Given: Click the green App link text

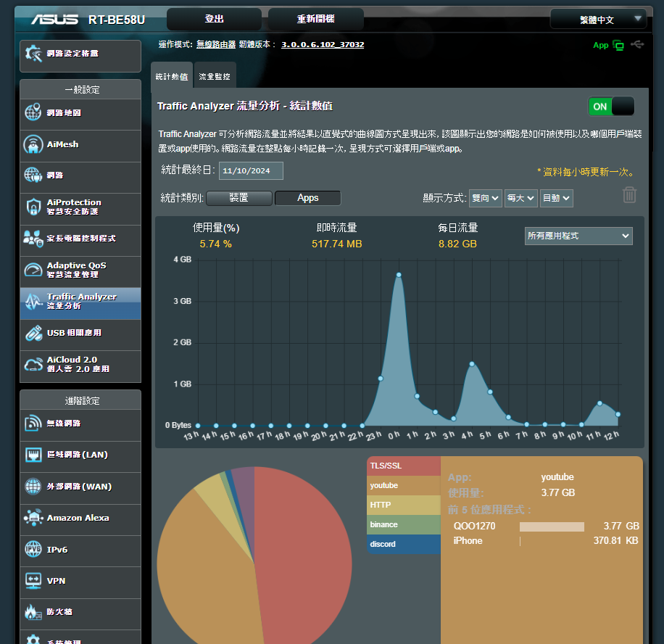Looking at the screenshot, I should (600, 46).
